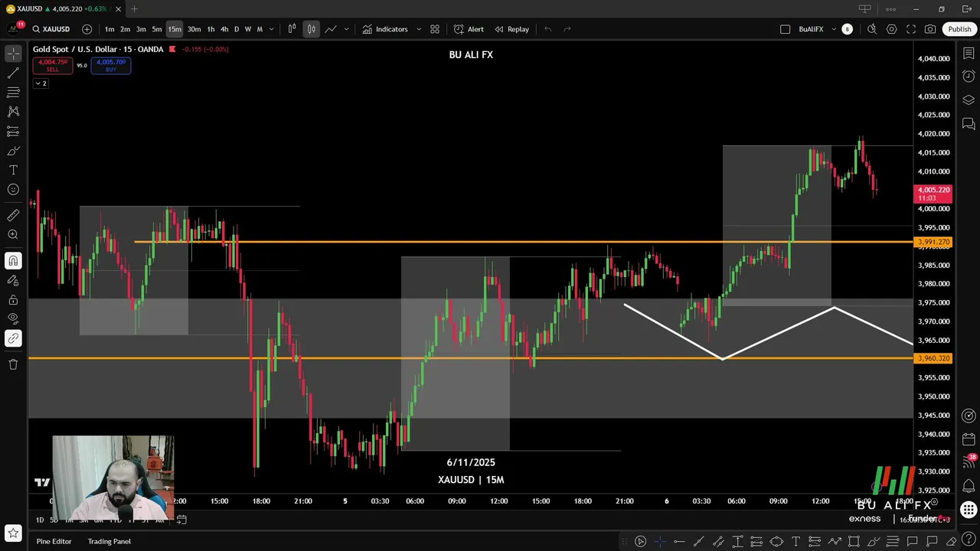Open go to date calendar icon
The image size is (980, 551).
(x=181, y=520)
